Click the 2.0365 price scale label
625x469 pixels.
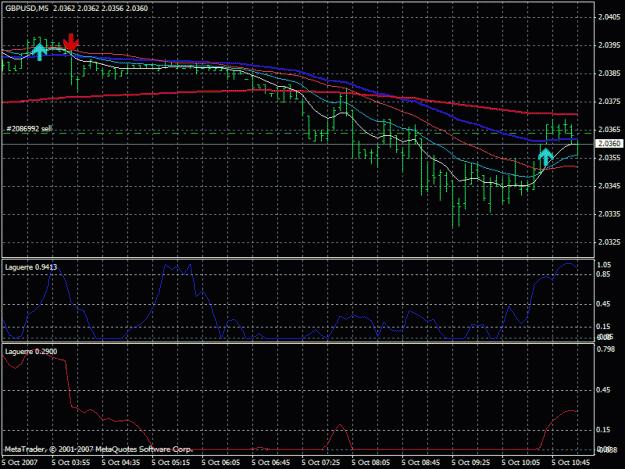609,130
